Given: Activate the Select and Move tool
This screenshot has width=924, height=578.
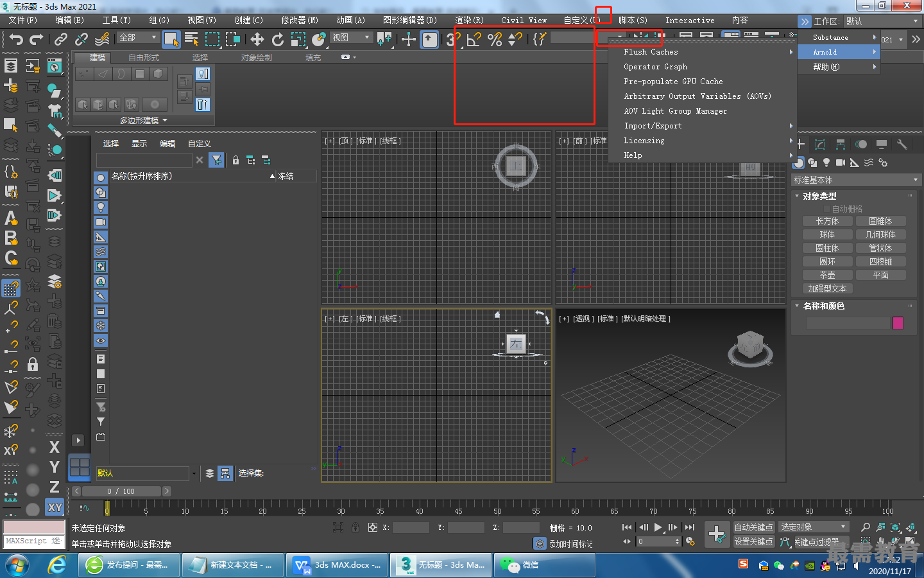Looking at the screenshot, I should click(257, 40).
